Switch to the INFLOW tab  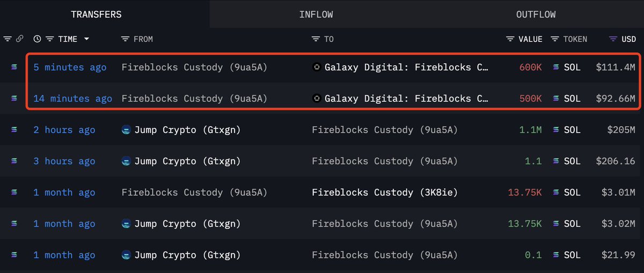[316, 14]
